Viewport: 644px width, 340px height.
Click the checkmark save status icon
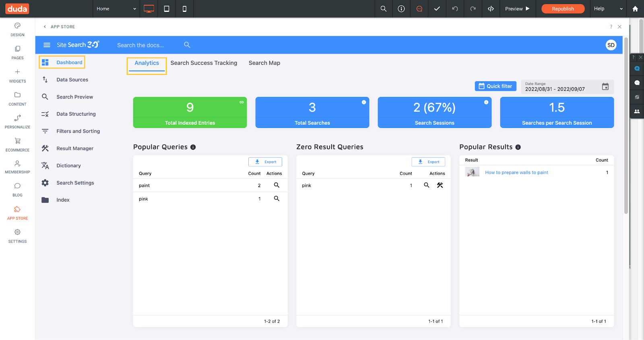[437, 8]
